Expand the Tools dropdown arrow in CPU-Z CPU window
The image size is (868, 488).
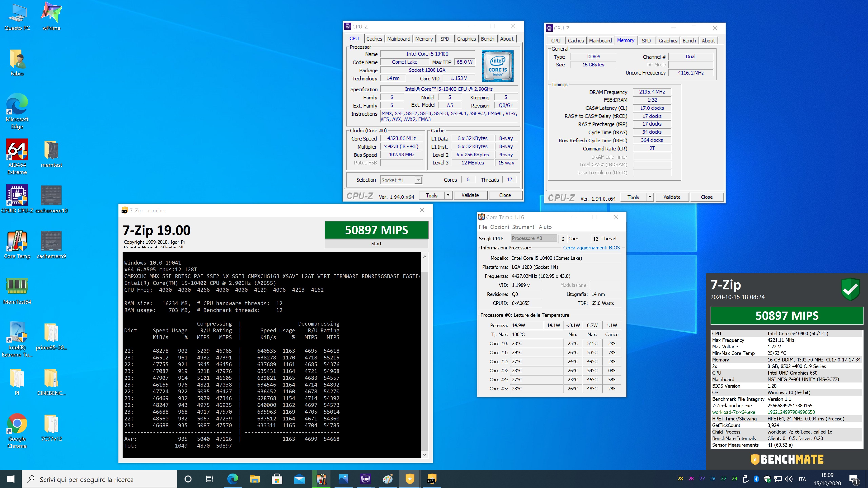tap(448, 195)
